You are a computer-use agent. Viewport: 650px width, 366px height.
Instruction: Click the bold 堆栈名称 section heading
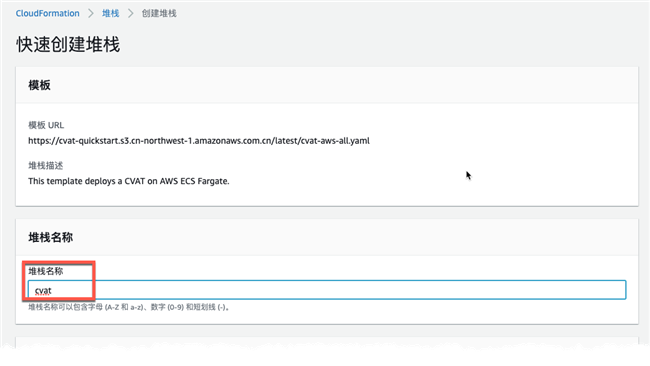click(51, 238)
